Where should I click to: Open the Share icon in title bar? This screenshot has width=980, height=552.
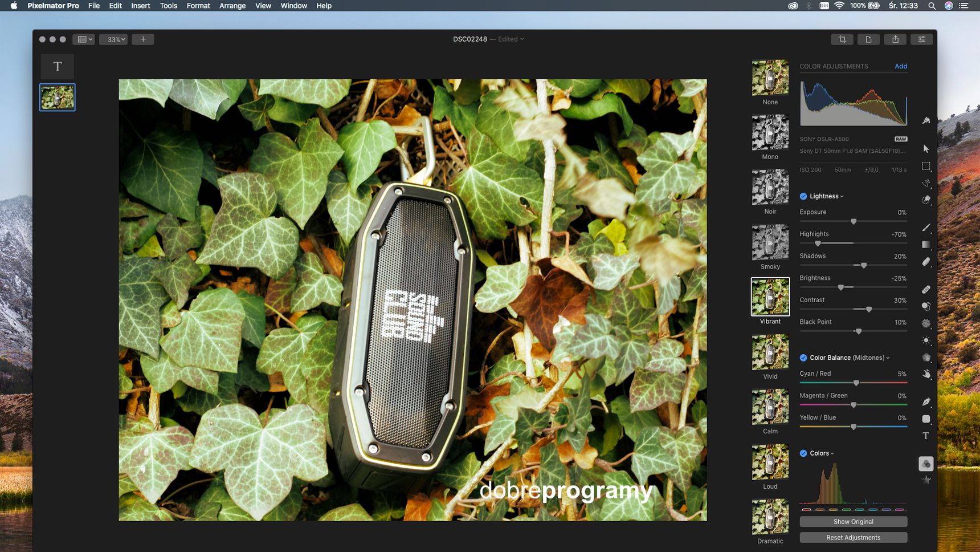point(895,39)
